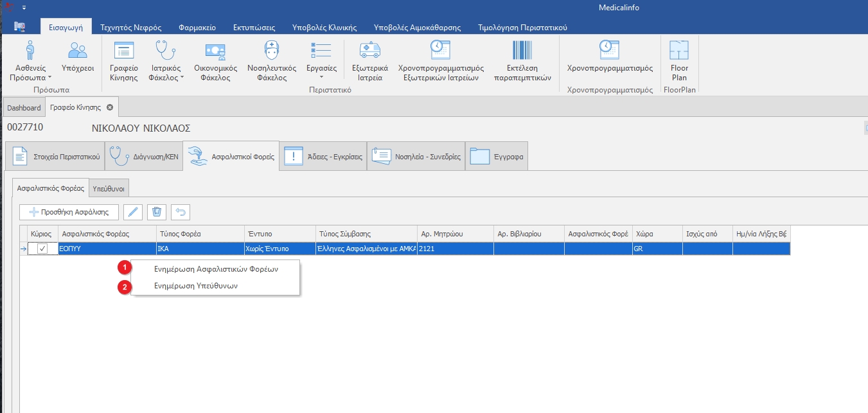Open Εξωτερικά Ιατρεία ambulance icon
Viewport: 868px width, 413px height.
coord(369,61)
